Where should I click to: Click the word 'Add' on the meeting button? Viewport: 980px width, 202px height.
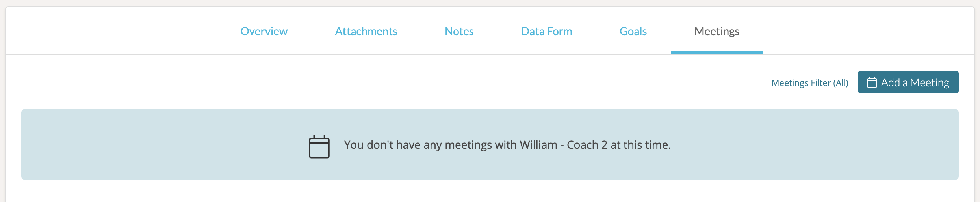(x=890, y=82)
